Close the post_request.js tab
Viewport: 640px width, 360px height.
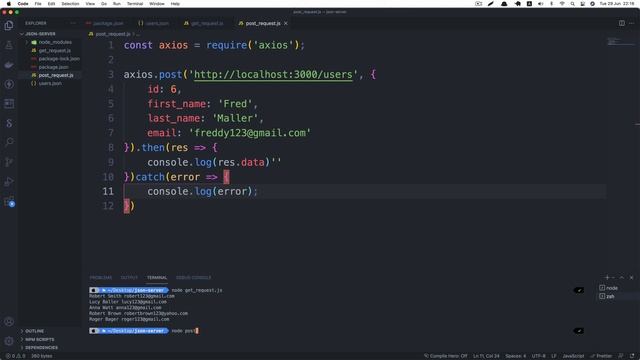click(x=286, y=23)
